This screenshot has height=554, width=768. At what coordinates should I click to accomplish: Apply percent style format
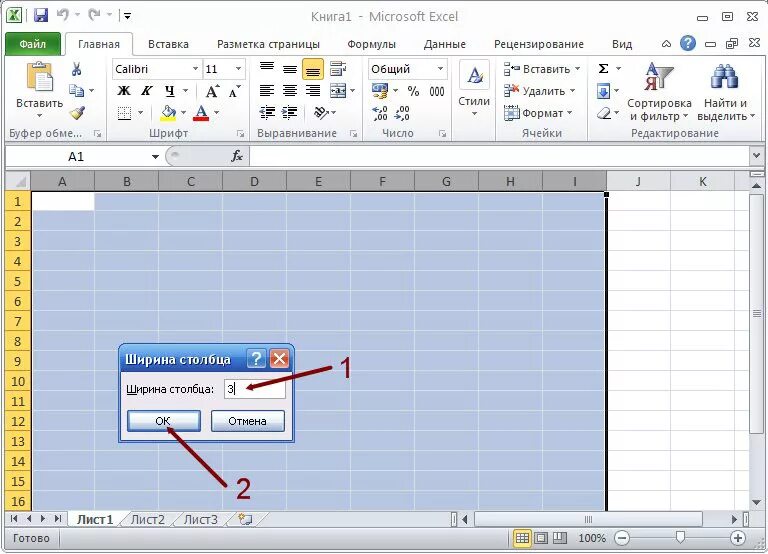413,91
